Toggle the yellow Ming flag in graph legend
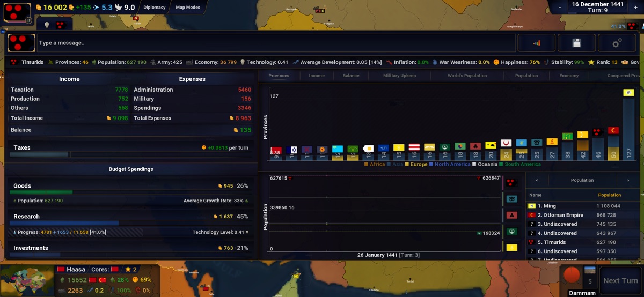 [x=511, y=247]
